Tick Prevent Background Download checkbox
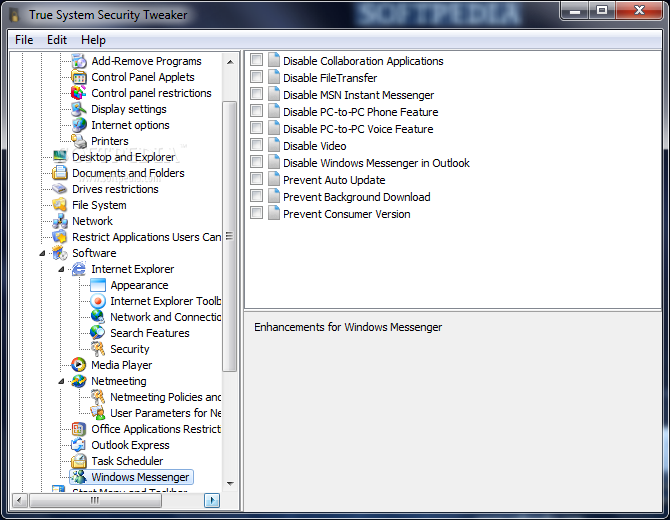The width and height of the screenshot is (670, 520). pyautogui.click(x=256, y=196)
